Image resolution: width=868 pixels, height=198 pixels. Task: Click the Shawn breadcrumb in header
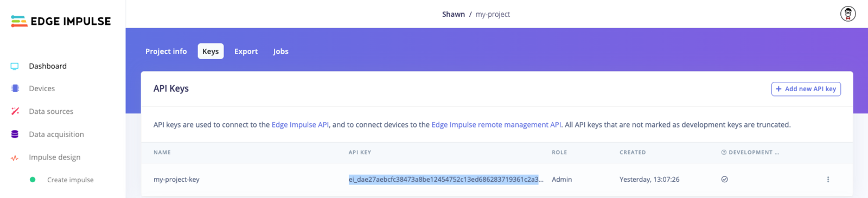(454, 14)
